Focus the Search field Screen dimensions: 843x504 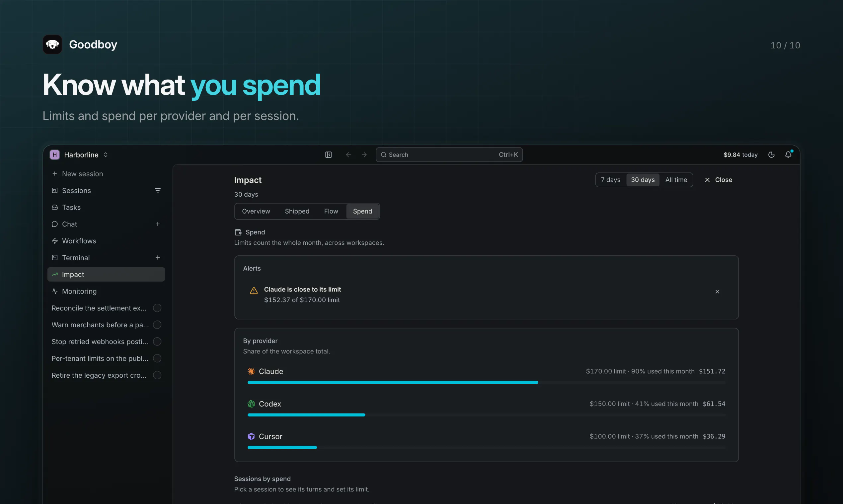449,155
